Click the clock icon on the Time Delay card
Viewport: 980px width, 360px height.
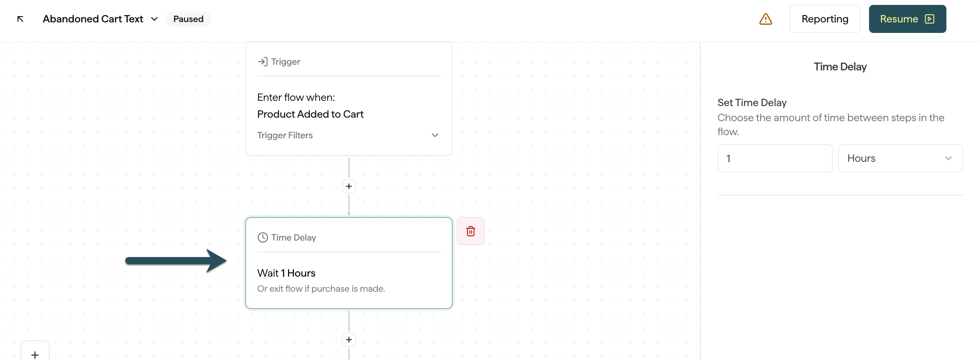pyautogui.click(x=262, y=237)
